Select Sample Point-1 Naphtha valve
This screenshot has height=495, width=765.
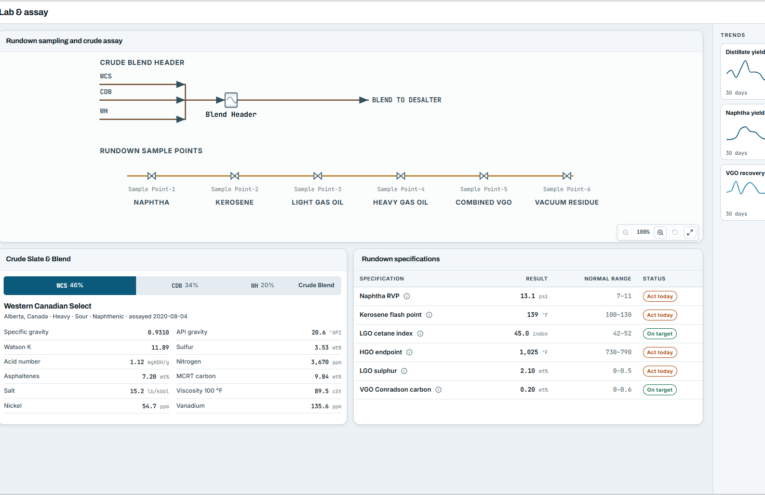pos(152,176)
